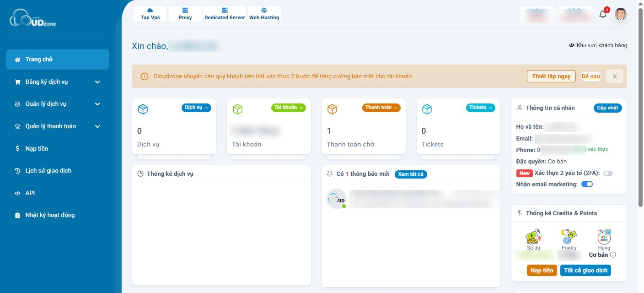Viewport: 644px width, 293px height.
Task: Click the Hạng rank icon
Action: point(604,236)
